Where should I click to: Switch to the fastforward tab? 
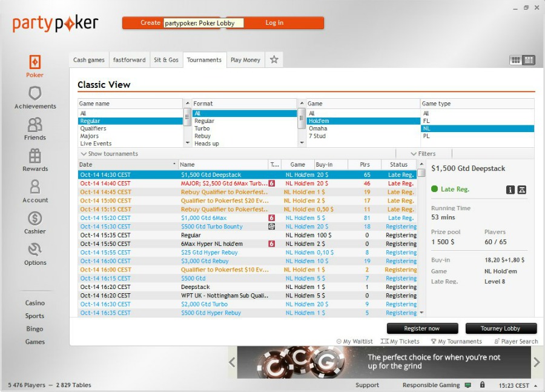point(130,60)
